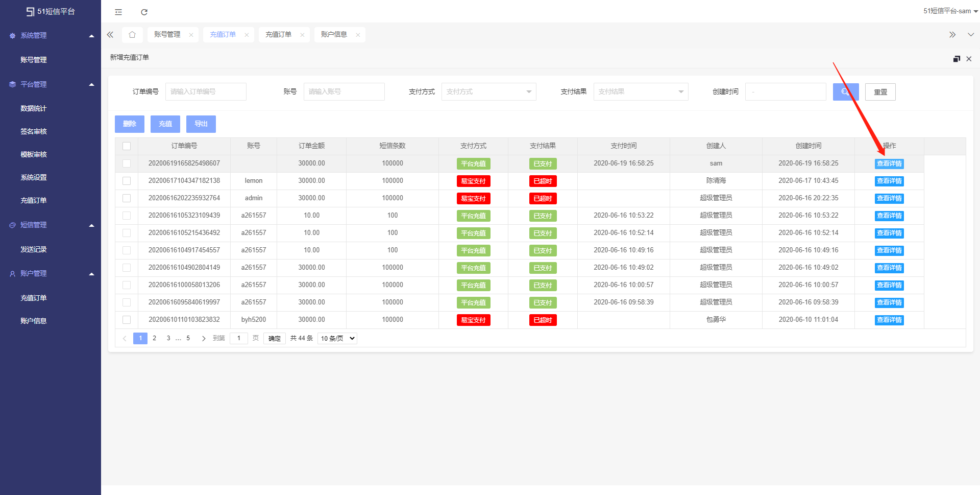Open 系统设置 in the sidebar
Viewport: 980px width, 495px height.
[34, 177]
